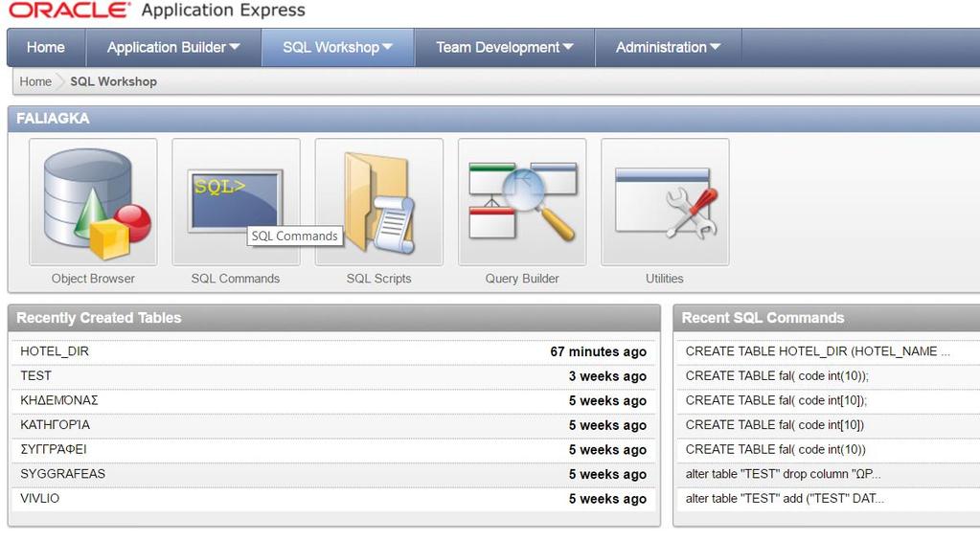The height and width of the screenshot is (541, 980).
Task: Open the 'fal( code int[10]);' command
Action: pos(776,400)
